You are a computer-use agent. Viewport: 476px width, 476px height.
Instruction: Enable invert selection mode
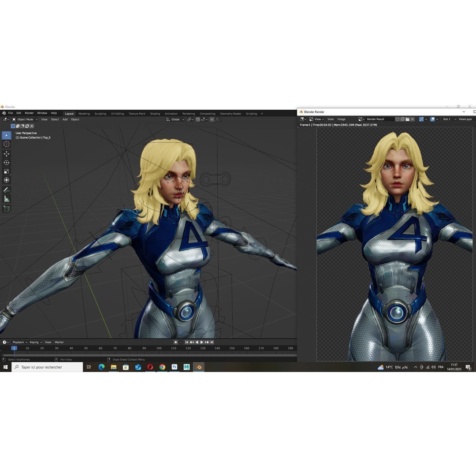point(27,126)
